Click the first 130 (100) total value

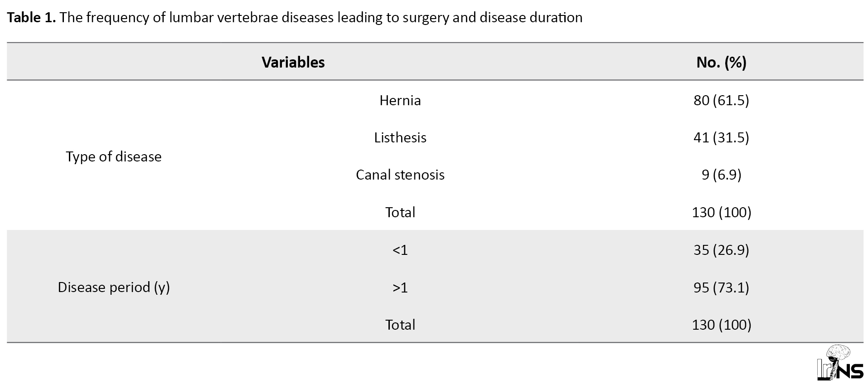tap(721, 212)
